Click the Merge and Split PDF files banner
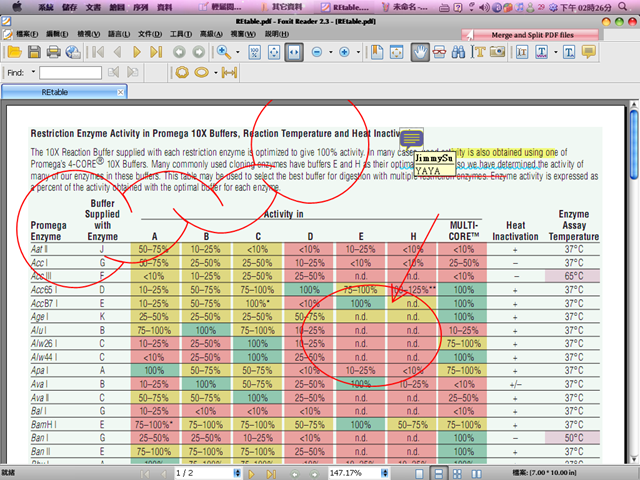The image size is (640, 480). pos(530,35)
